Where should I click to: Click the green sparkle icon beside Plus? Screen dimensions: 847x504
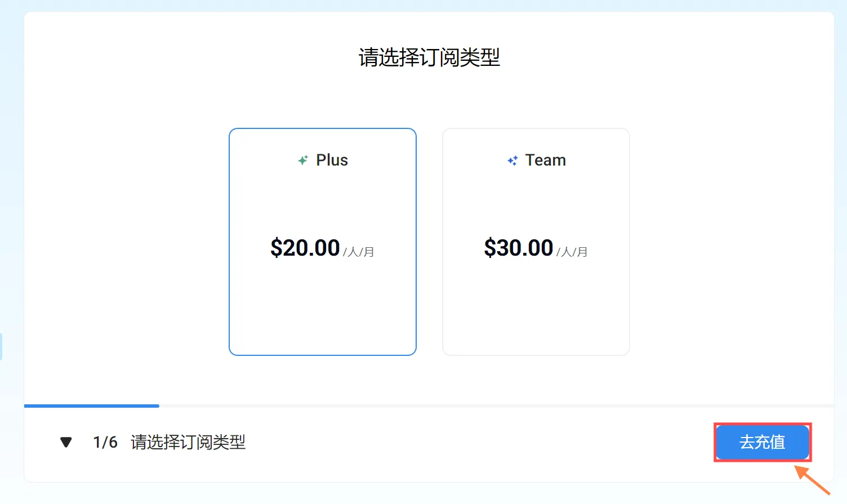click(303, 160)
